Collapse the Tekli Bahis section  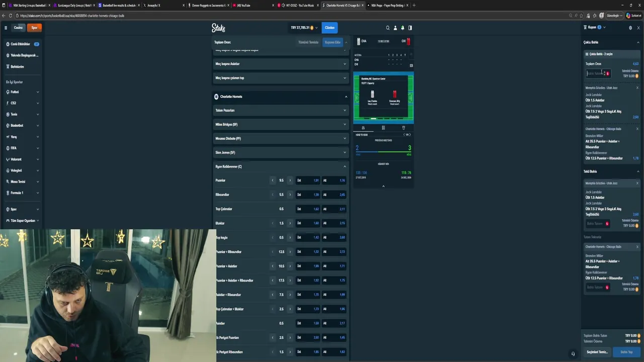tap(638, 171)
